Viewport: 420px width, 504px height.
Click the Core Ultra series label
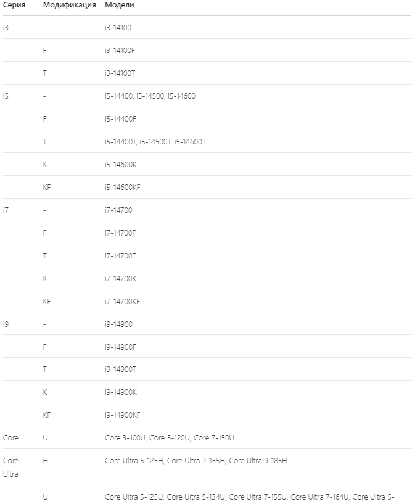(x=10, y=468)
